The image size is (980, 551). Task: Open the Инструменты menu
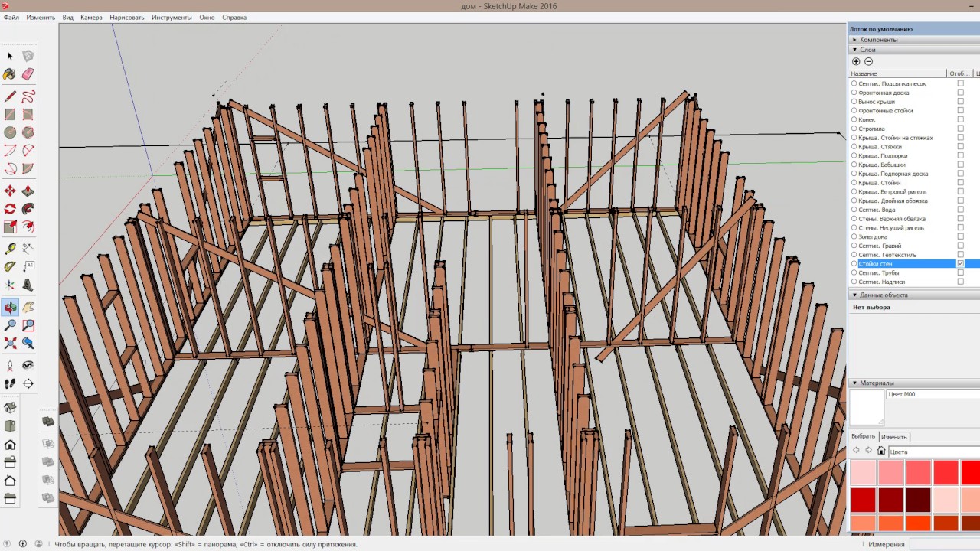(171, 17)
